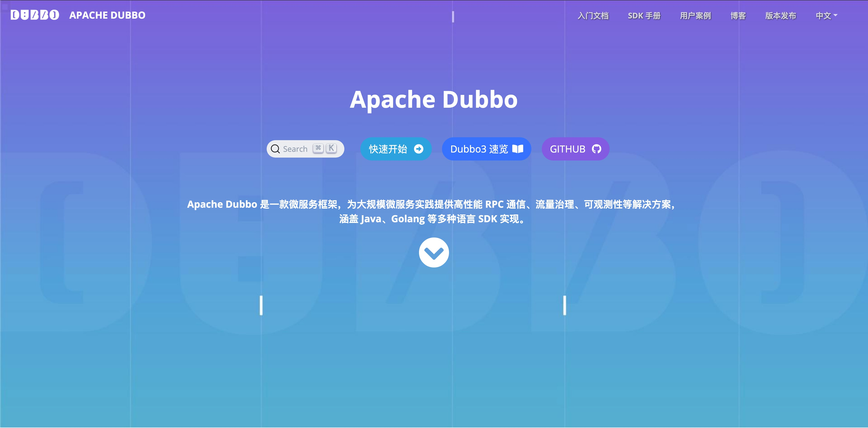Click the GitHub octocat icon
Image resolution: width=868 pixels, height=428 pixels.
pos(597,149)
